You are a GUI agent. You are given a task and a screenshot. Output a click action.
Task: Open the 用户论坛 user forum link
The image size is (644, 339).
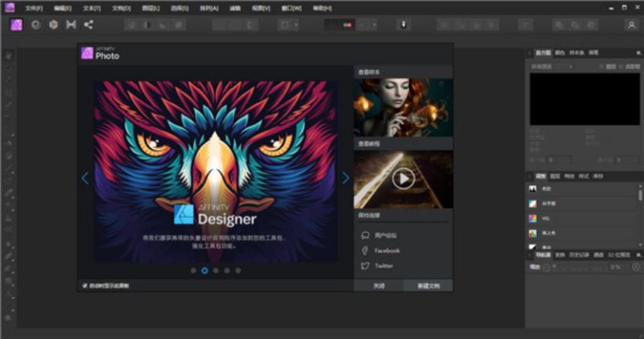click(x=386, y=235)
